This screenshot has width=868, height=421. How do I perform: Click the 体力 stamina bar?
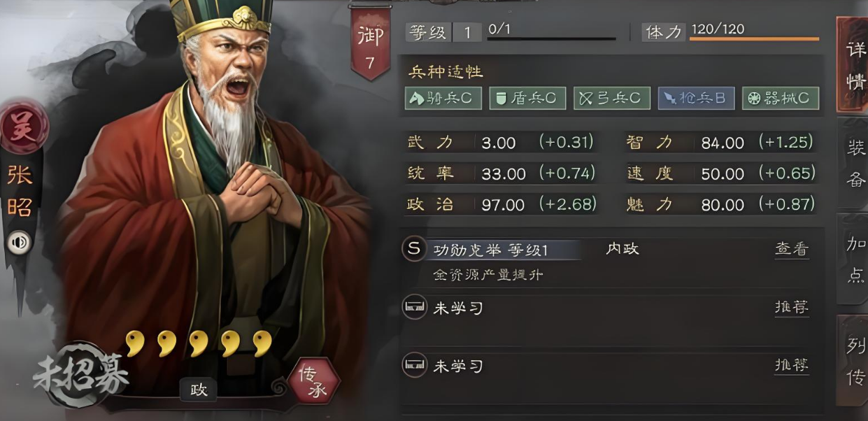[x=754, y=38]
